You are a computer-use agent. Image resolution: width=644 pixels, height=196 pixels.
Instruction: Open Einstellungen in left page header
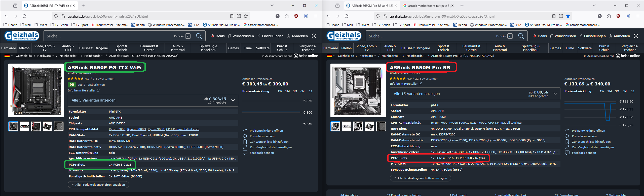coord(271,36)
